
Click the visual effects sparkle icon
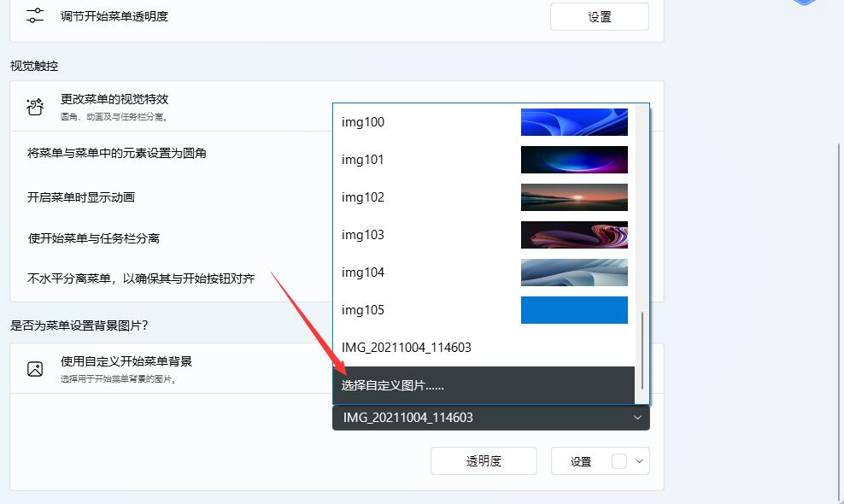click(35, 107)
